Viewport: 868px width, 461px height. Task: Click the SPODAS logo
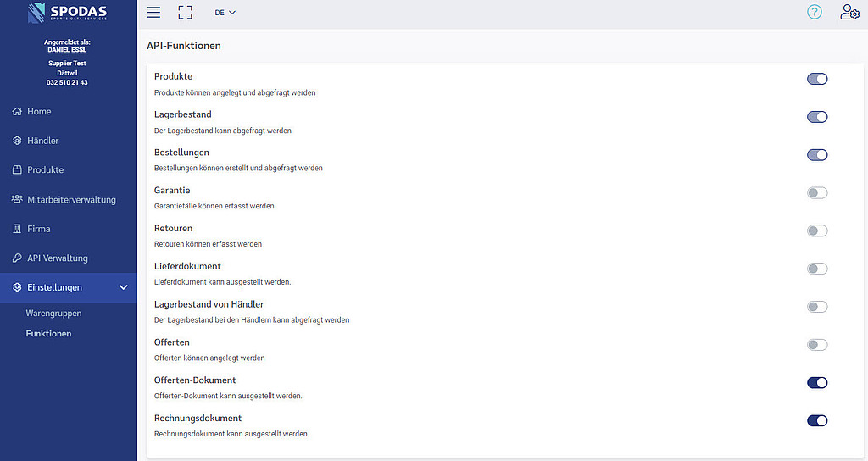click(68, 14)
